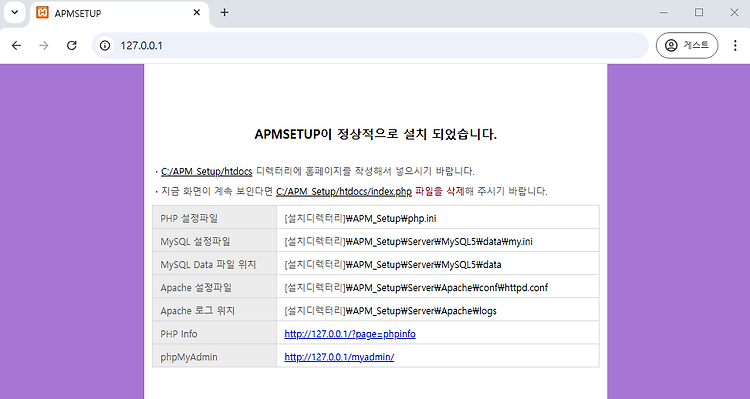Image resolution: width=750 pixels, height=399 pixels.
Task: Click the MySQL5\data path value
Action: pyautogui.click(x=393, y=264)
